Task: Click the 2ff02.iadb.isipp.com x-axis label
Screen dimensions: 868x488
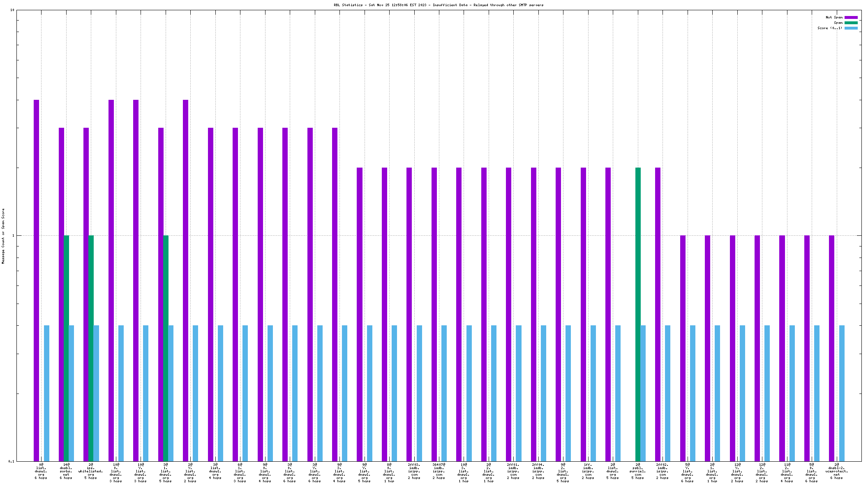Action: pos(662,471)
